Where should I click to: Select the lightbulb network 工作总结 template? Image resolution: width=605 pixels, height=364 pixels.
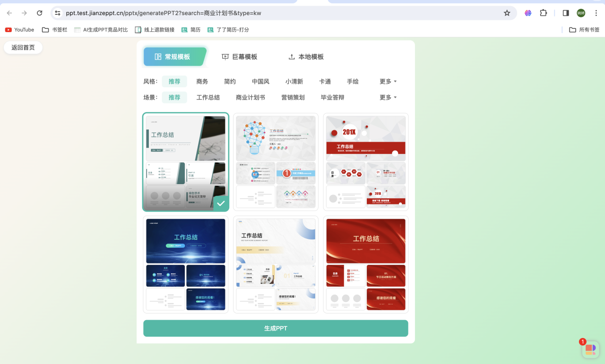(x=276, y=162)
